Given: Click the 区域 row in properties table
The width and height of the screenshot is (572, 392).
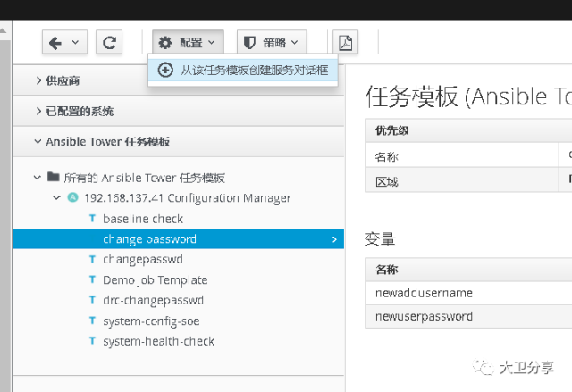Looking at the screenshot, I should coord(468,180).
